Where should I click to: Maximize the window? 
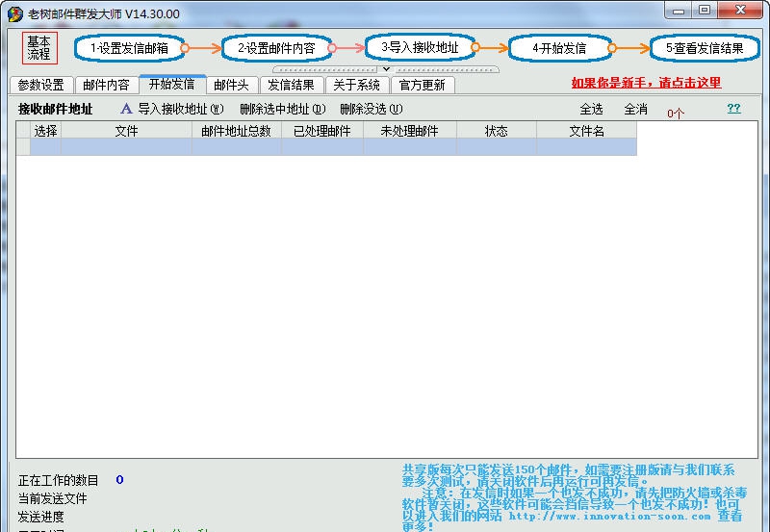point(705,11)
